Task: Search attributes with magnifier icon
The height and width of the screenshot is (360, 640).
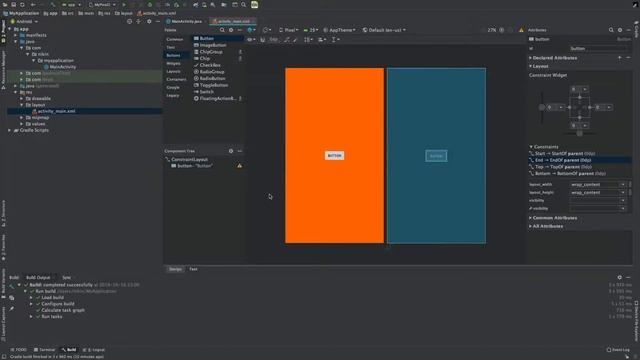Action: [611, 30]
